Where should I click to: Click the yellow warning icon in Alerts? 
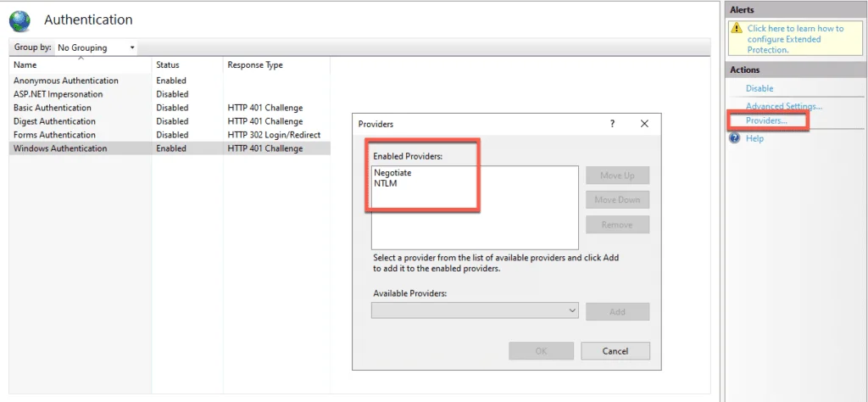737,28
